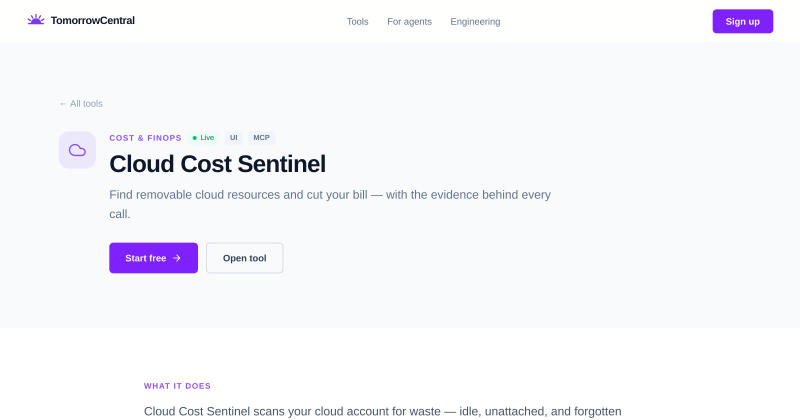Click the Start free button
This screenshot has width=800, height=420.
tap(154, 258)
